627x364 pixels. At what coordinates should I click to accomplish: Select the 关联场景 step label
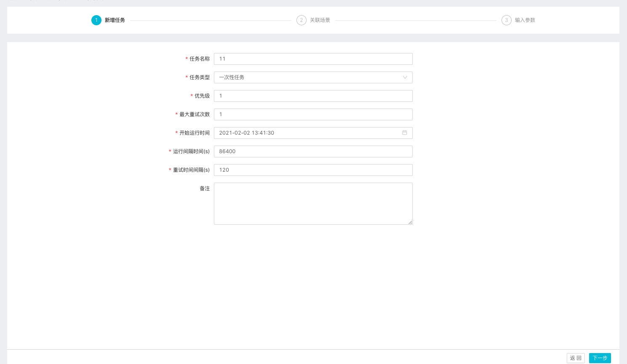pyautogui.click(x=320, y=20)
